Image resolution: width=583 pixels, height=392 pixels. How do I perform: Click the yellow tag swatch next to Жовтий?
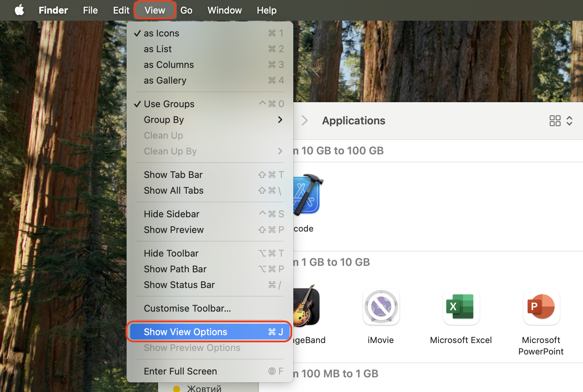pos(176,388)
